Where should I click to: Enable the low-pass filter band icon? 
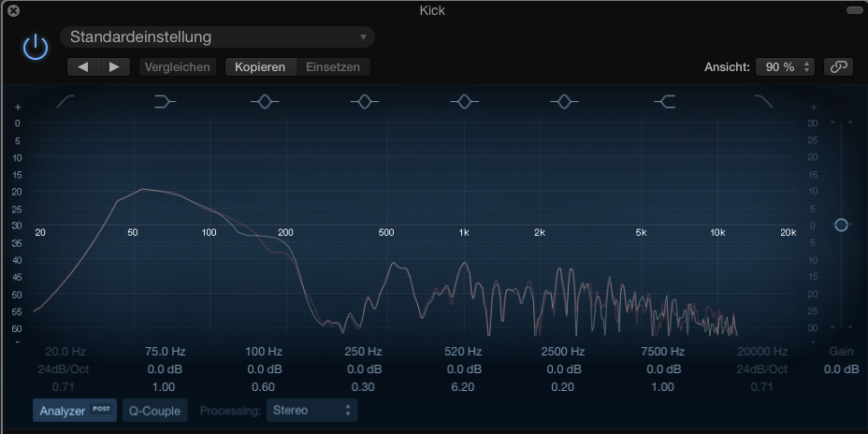coord(764,101)
